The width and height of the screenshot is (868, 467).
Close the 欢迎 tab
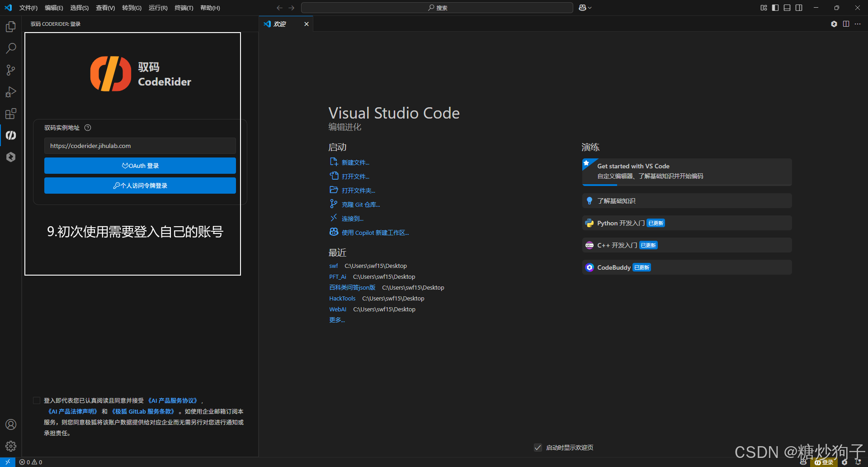307,24
